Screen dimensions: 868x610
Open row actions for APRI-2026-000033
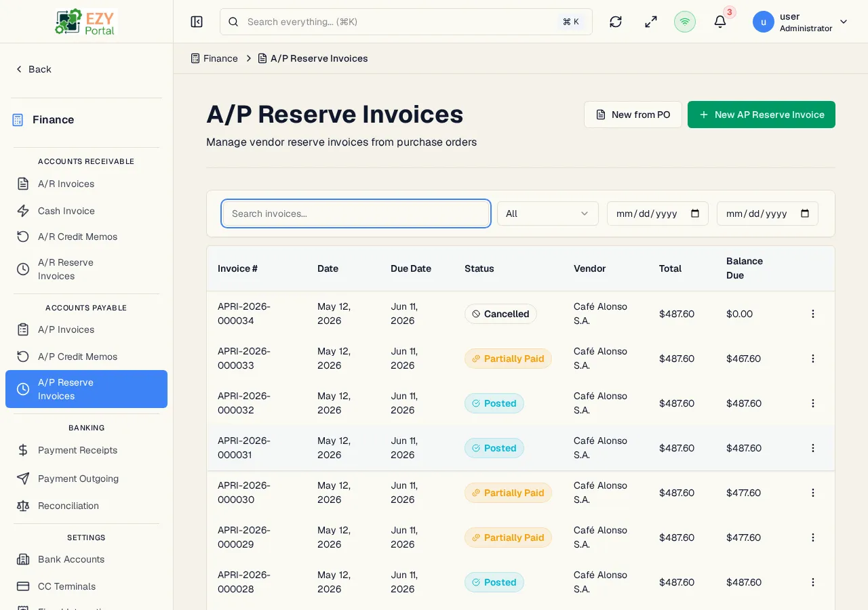pos(813,359)
